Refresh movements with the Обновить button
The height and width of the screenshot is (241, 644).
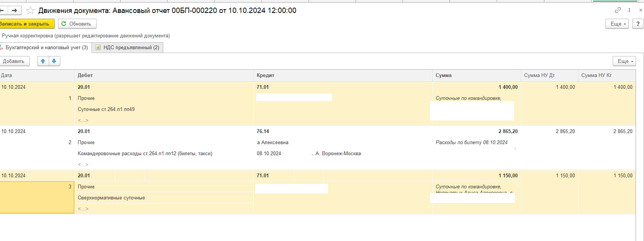pyautogui.click(x=77, y=24)
